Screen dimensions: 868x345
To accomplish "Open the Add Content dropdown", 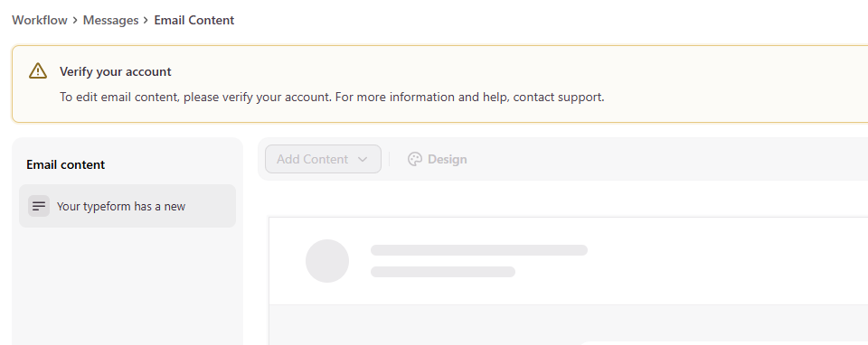I will [324, 159].
